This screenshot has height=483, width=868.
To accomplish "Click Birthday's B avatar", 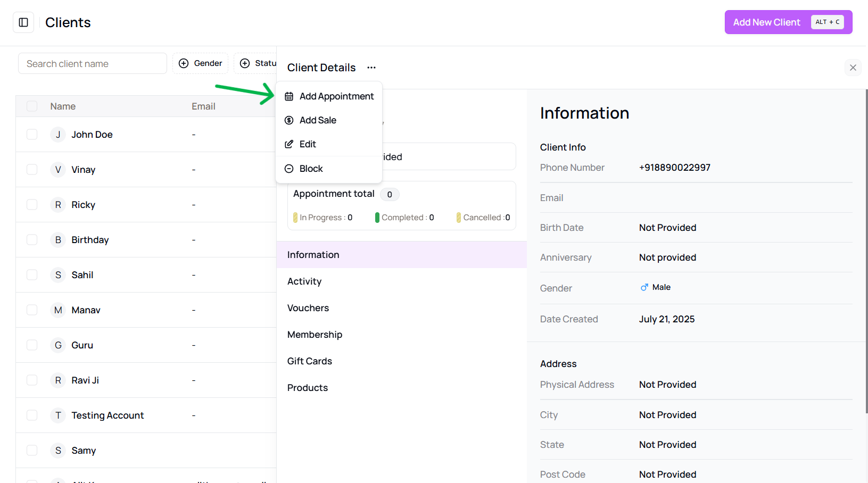I will (x=58, y=240).
